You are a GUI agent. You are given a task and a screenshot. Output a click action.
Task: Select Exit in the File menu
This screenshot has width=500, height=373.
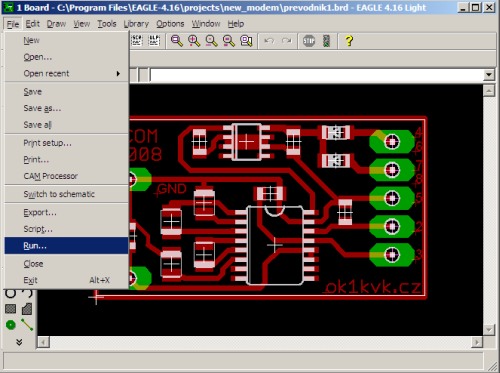pos(66,280)
